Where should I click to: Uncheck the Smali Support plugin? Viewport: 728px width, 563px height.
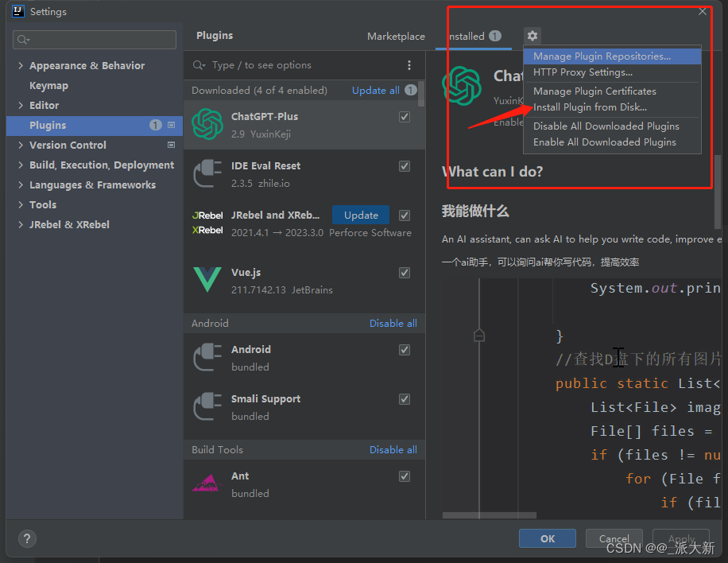(x=405, y=399)
